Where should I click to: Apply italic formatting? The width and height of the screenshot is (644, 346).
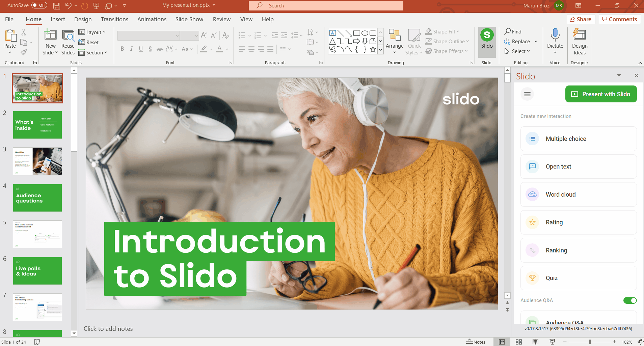pyautogui.click(x=132, y=49)
